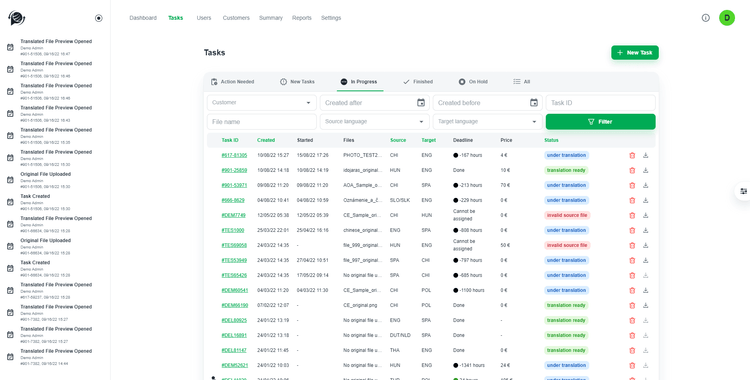Sort table by Task ID column

point(230,140)
